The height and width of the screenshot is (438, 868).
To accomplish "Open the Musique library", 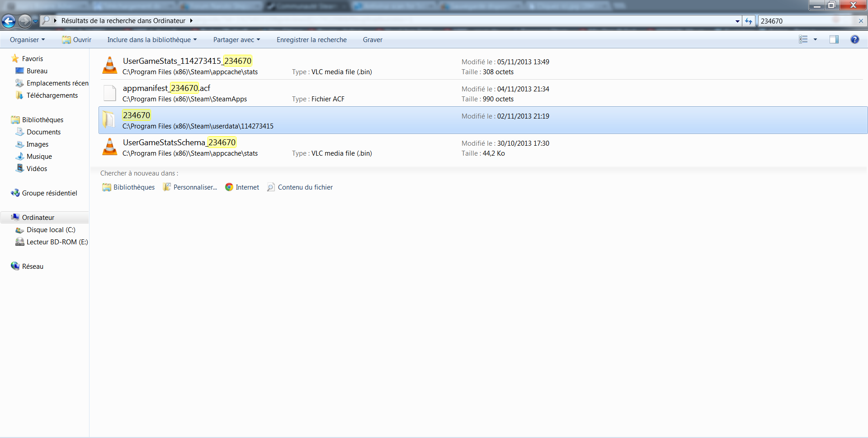I will pos(39,157).
